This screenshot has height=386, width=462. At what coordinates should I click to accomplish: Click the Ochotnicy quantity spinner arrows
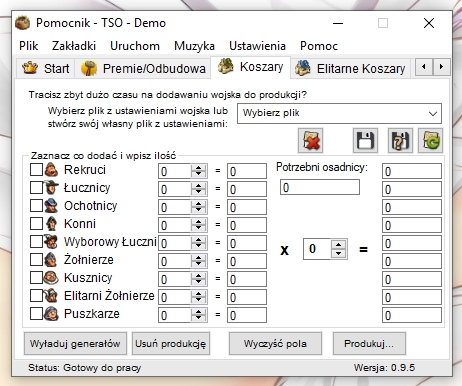pyautogui.click(x=199, y=207)
